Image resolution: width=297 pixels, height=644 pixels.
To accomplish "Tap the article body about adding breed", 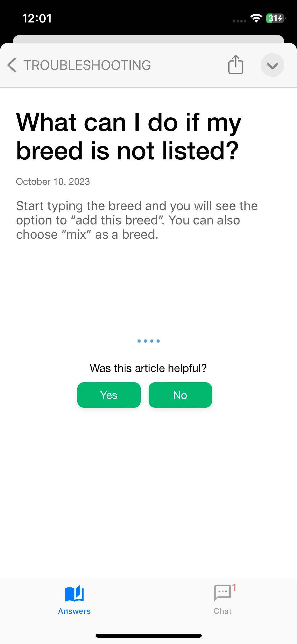I will pyautogui.click(x=137, y=220).
